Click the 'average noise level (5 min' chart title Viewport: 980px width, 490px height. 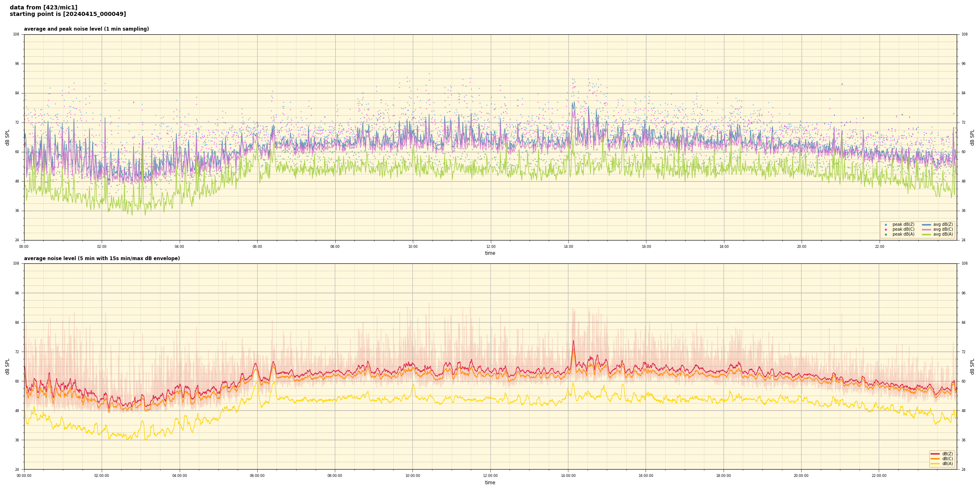[102, 258]
